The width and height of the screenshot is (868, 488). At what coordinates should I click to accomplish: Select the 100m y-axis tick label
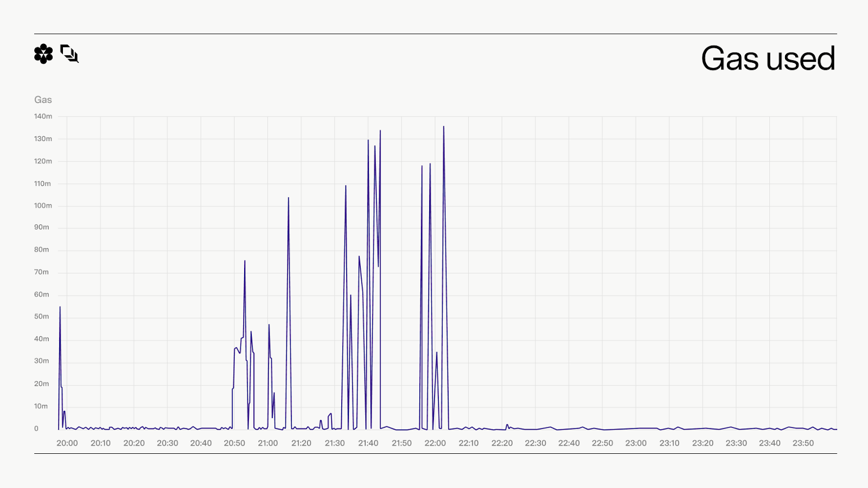(x=43, y=206)
